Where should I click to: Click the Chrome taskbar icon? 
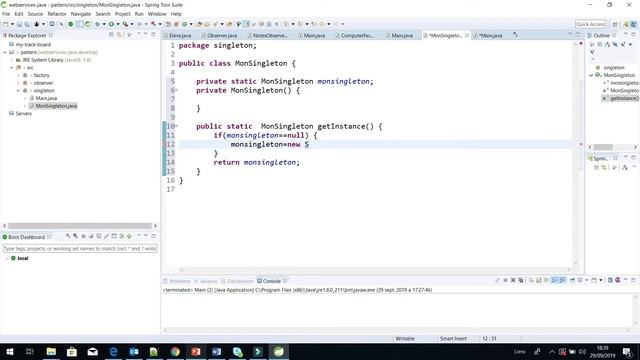point(175,351)
